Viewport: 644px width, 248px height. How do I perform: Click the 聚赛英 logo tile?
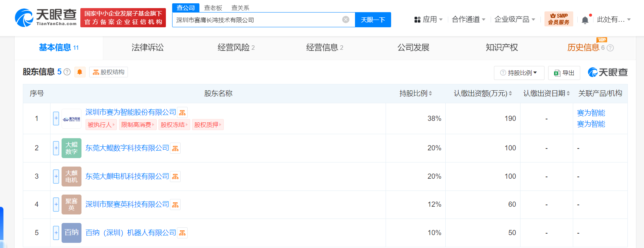[x=72, y=205]
